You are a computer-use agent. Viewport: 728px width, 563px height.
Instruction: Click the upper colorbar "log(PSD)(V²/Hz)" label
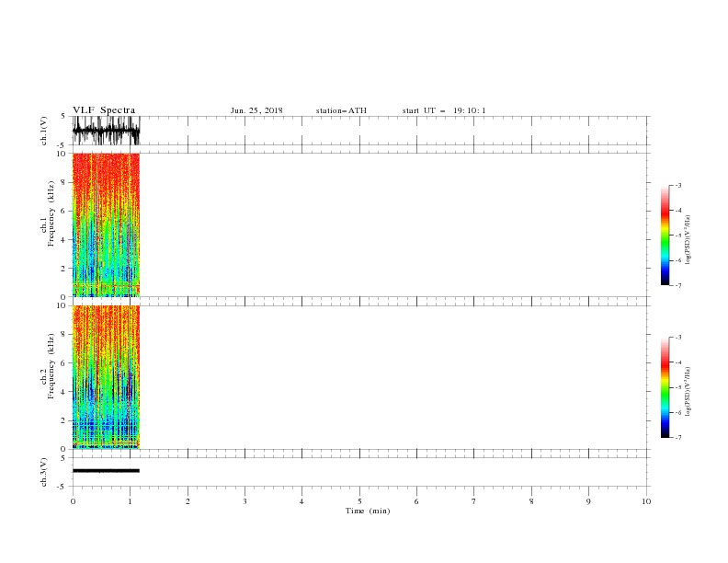tap(688, 240)
